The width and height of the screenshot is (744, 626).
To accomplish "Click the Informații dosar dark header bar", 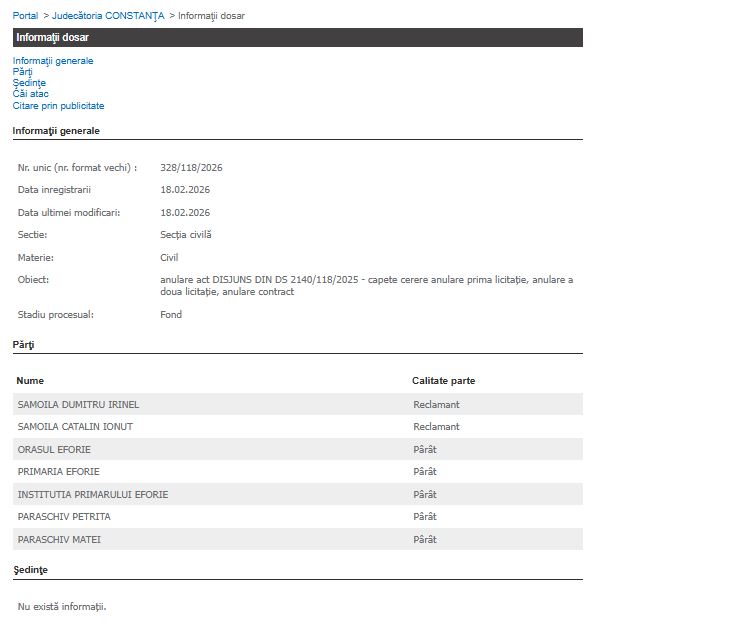I will pyautogui.click(x=297, y=37).
